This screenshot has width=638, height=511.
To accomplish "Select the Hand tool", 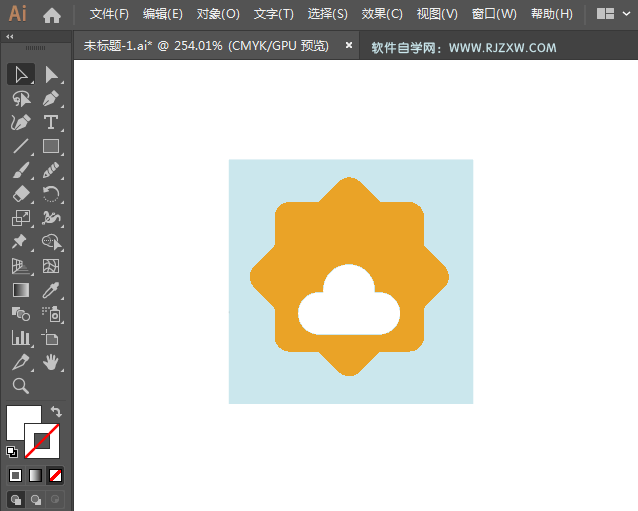I will tap(51, 363).
